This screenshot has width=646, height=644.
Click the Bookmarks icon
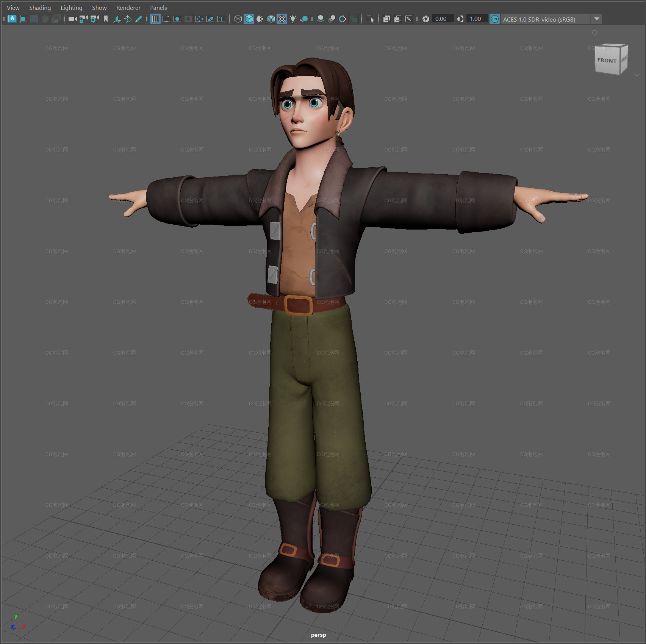106,19
